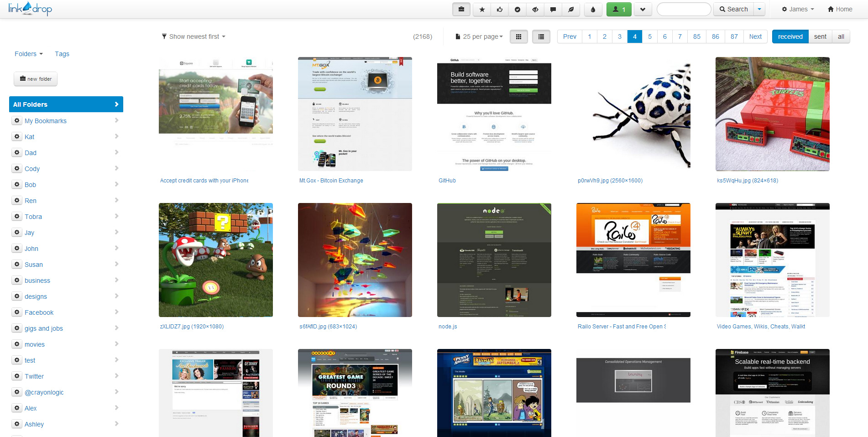868x437 pixels.
Task: Click the new folder button
Action: [x=36, y=79]
